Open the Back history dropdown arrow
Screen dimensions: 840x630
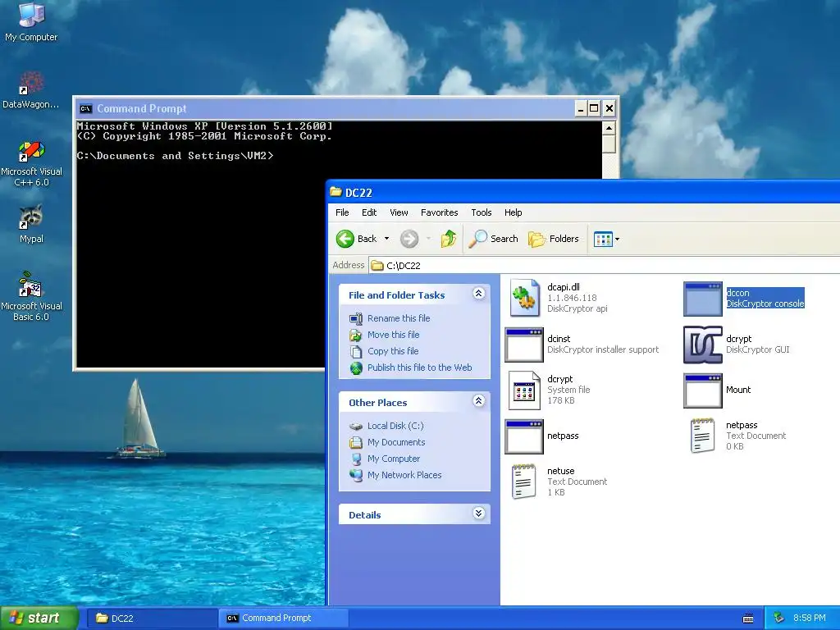pyautogui.click(x=387, y=239)
